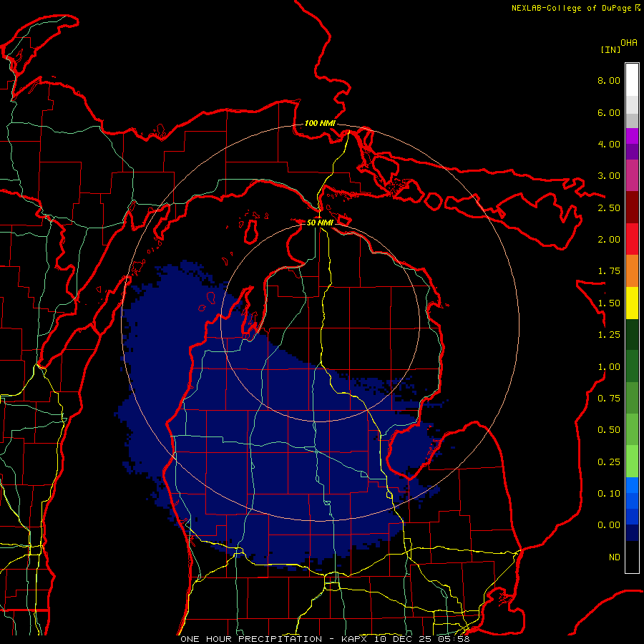Click the 1.25 legend value
Viewport: 644px width, 644px height.
pyautogui.click(x=609, y=335)
